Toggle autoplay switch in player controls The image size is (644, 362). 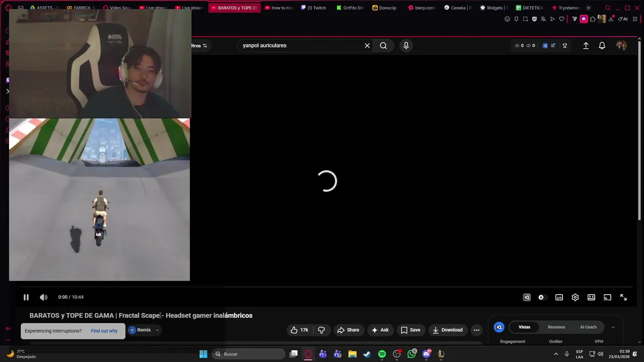coord(541,297)
